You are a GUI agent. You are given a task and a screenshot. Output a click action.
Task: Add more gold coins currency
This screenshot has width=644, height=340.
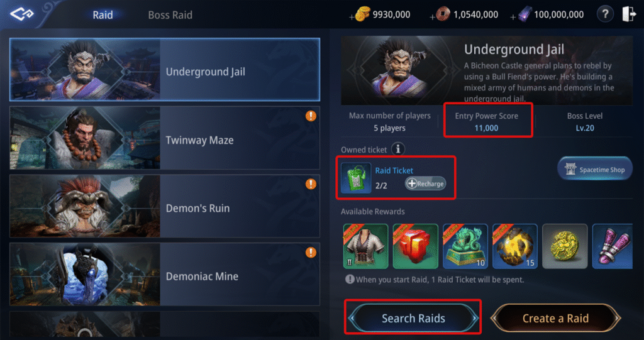click(352, 18)
